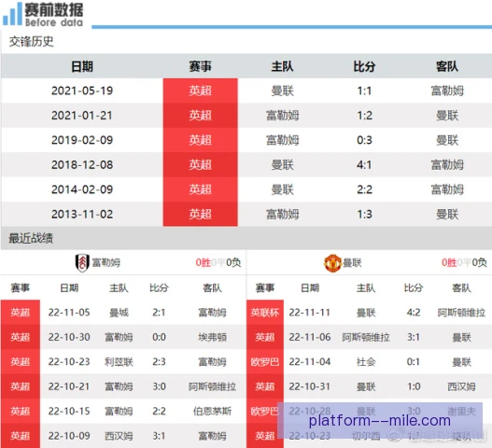Click the 日期 header of the head-to-head table
This screenshot has height=448, width=492.
tap(82, 66)
